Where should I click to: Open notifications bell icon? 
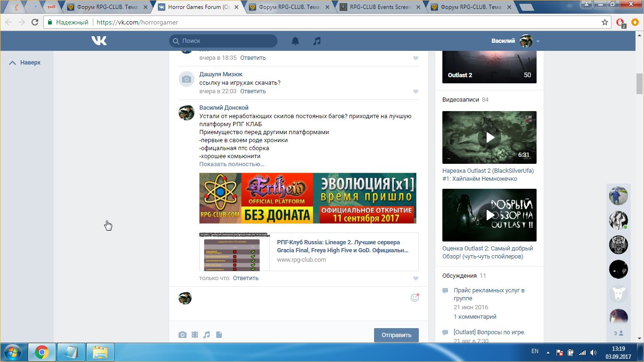[x=295, y=41]
